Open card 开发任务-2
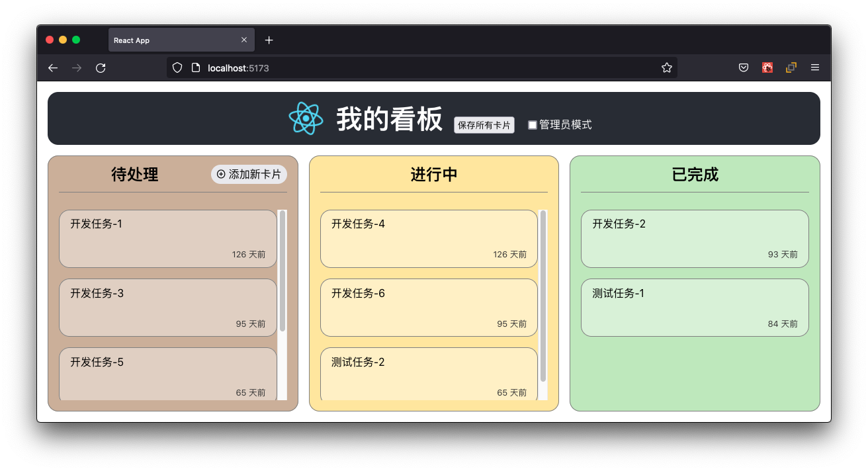Image resolution: width=868 pixels, height=471 pixels. (x=695, y=239)
